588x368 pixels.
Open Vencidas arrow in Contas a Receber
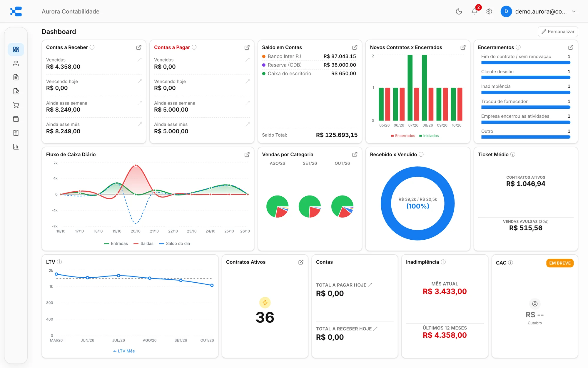coord(140,60)
